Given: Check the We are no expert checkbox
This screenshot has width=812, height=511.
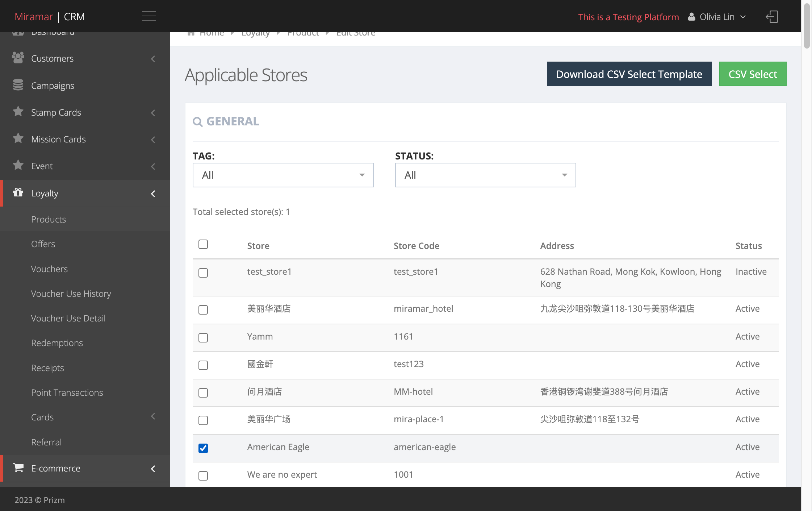Looking at the screenshot, I should pyautogui.click(x=203, y=476).
